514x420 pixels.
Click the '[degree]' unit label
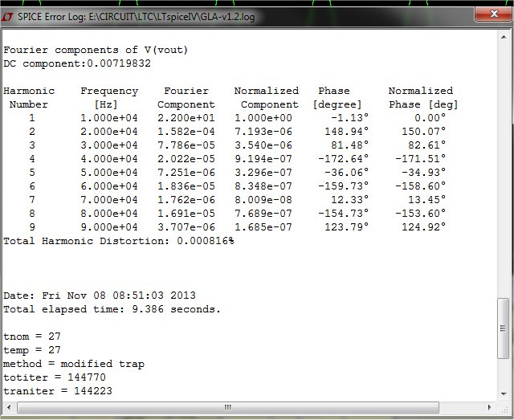[x=337, y=104]
